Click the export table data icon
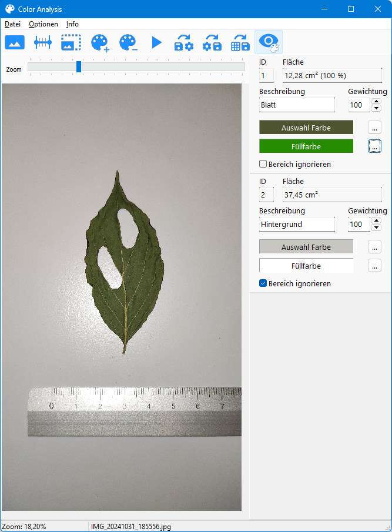This screenshot has height=532, width=392. (240, 42)
